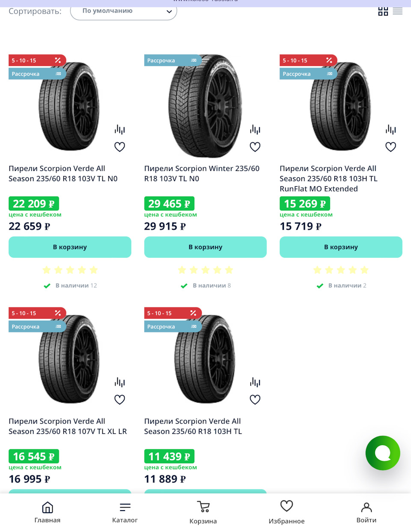
Task: Compare the 107V TL XL LR tire
Action: 119,382
